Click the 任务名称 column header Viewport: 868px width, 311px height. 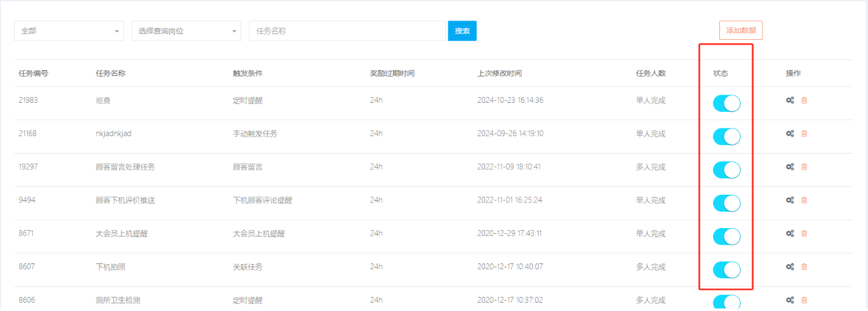click(x=111, y=73)
